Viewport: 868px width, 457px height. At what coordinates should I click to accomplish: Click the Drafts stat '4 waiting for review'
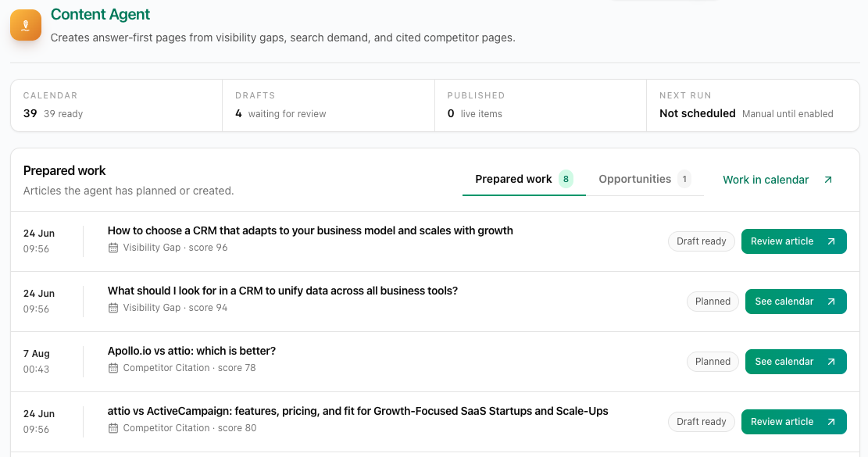pos(328,105)
